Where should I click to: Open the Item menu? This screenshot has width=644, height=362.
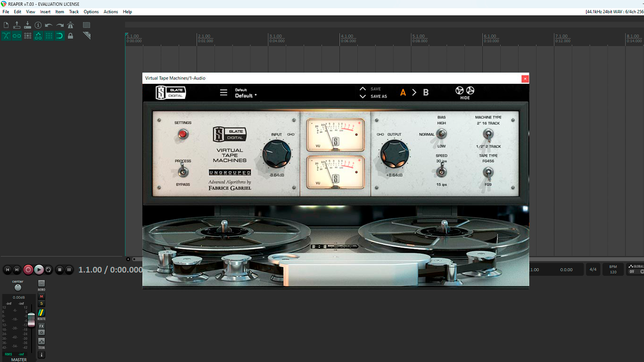59,12
